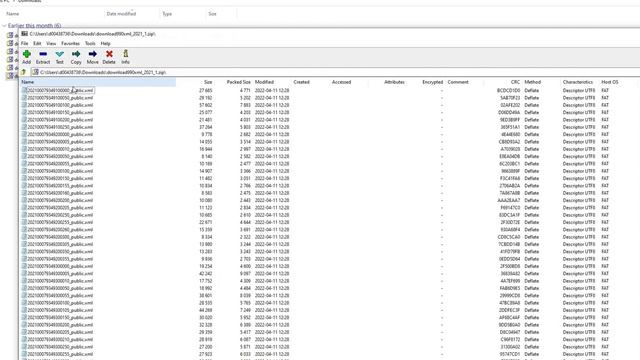The width and height of the screenshot is (640, 360).
Task: Open the Favorites menu
Action: (70, 43)
